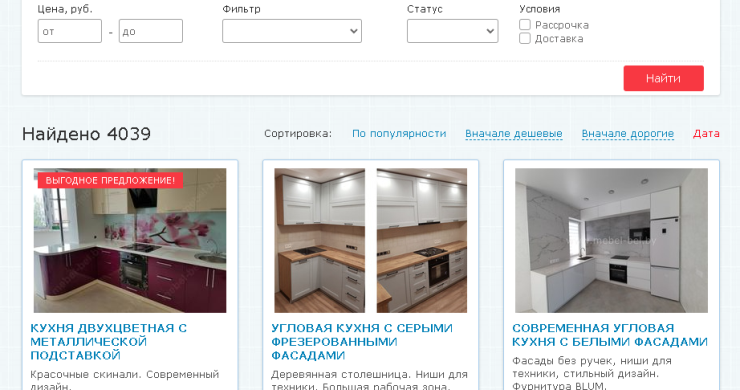Screen dimensions: 740x390
Task: Open the Статус dropdown
Action: click(453, 31)
